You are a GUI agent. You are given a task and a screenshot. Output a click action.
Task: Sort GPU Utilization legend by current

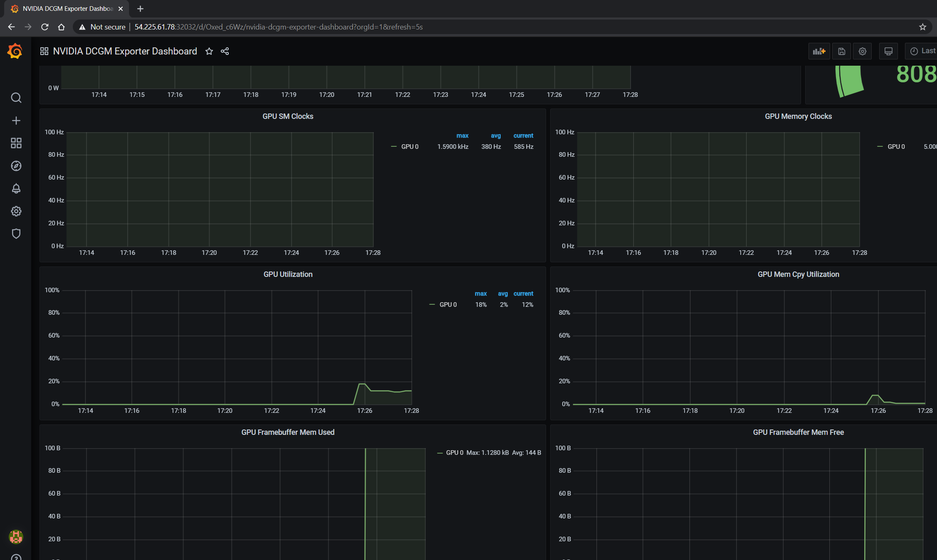click(x=523, y=294)
